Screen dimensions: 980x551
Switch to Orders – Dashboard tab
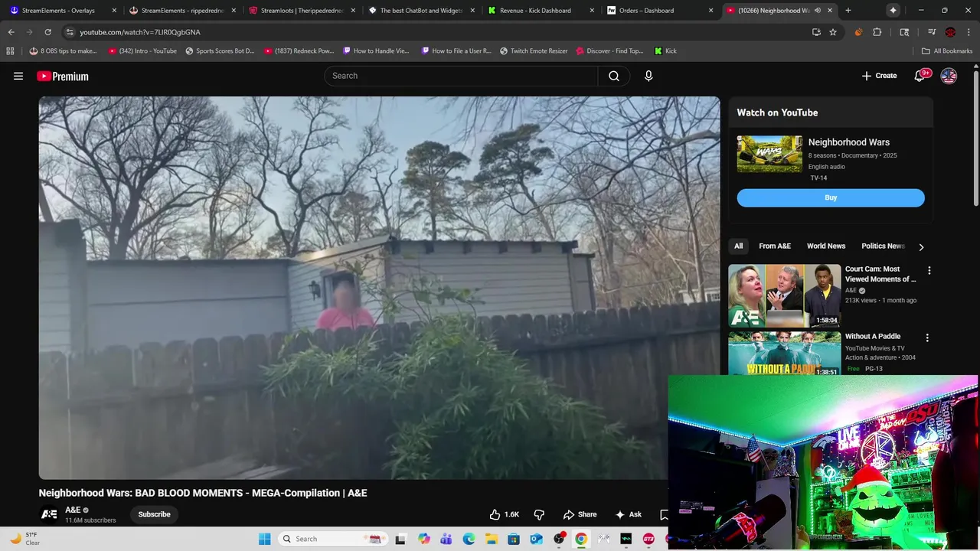pyautogui.click(x=658, y=11)
